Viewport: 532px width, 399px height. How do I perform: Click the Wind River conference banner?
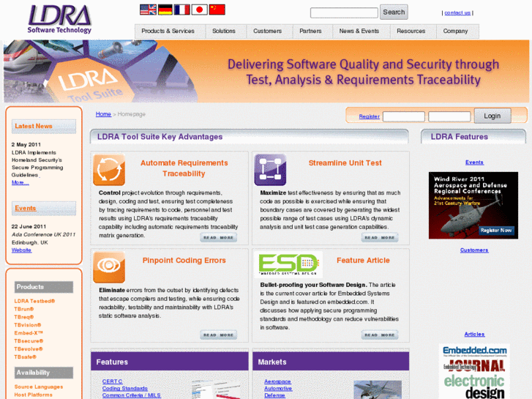tap(473, 206)
